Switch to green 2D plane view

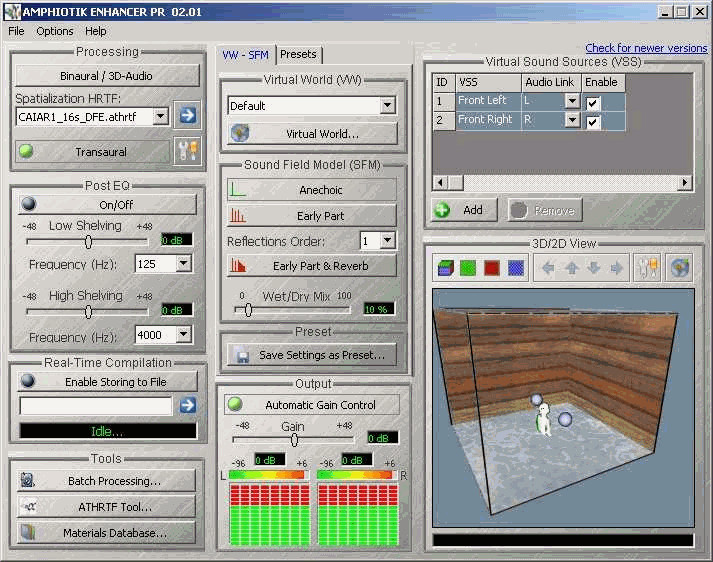click(x=468, y=268)
